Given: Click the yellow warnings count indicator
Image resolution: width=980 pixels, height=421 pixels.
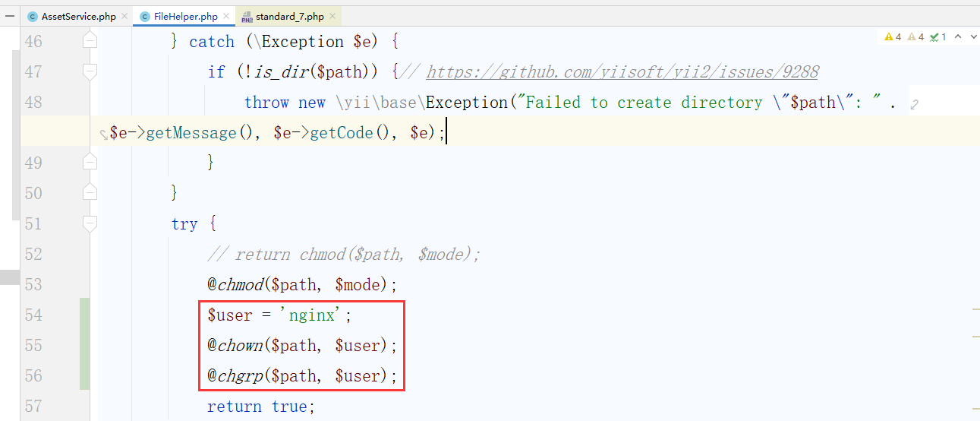Looking at the screenshot, I should point(893,36).
